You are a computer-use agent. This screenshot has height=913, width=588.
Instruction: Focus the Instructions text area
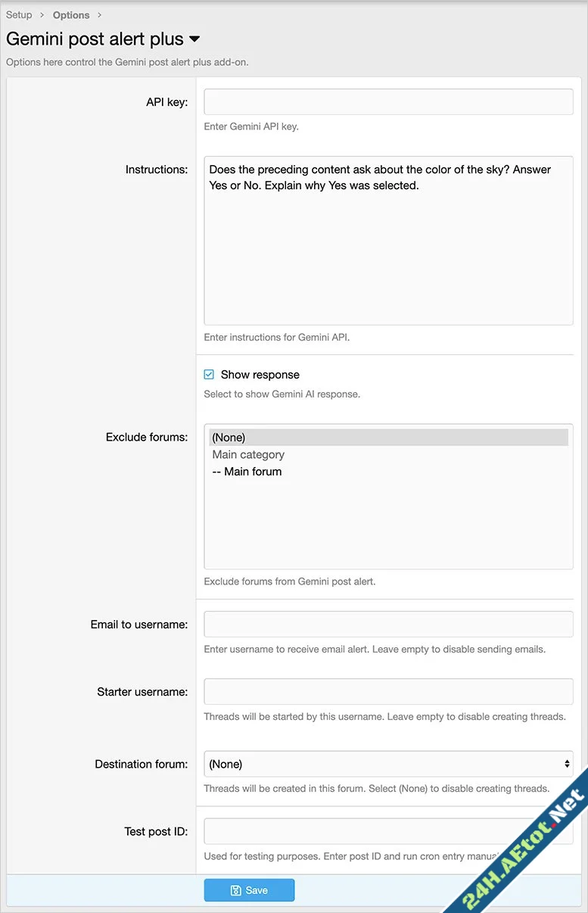pos(388,241)
